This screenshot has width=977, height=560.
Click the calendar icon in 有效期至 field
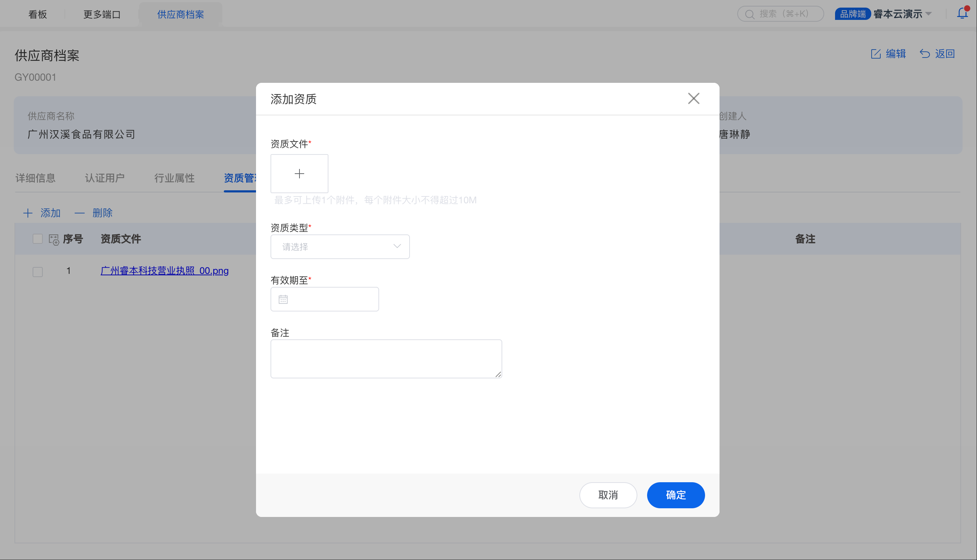click(x=283, y=299)
